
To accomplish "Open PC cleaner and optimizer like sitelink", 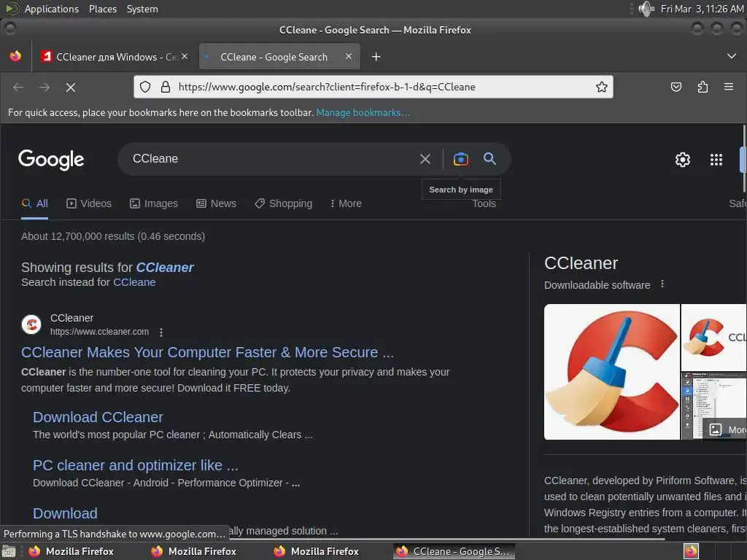I will coord(135,465).
